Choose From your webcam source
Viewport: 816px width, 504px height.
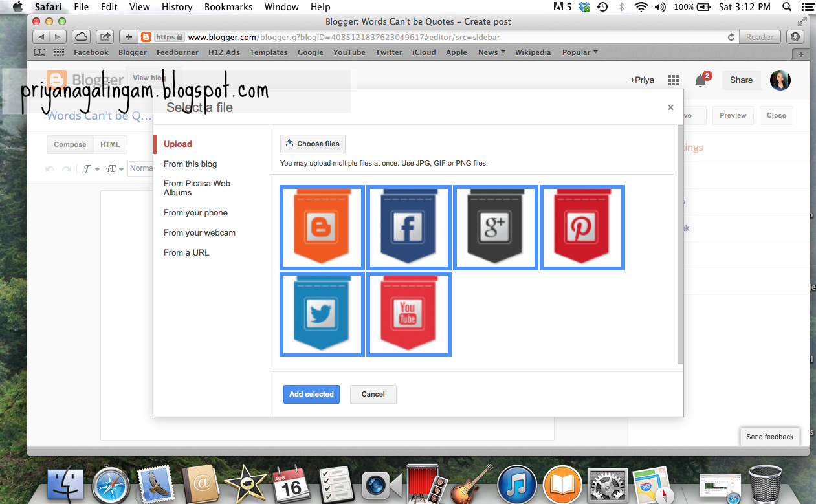coord(199,232)
